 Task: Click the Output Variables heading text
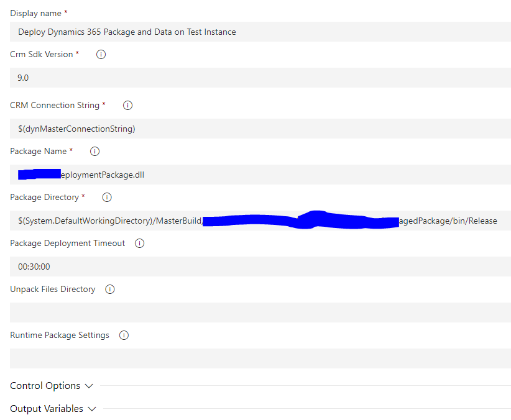[x=46, y=408]
